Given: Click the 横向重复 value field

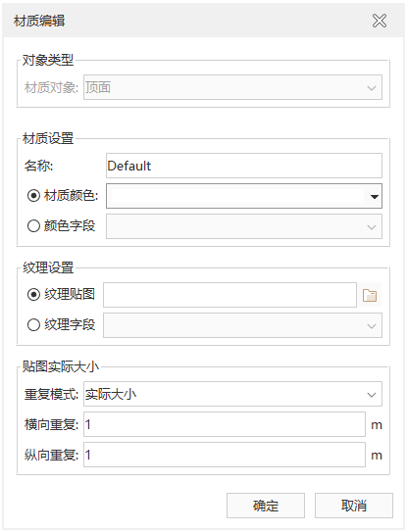Looking at the screenshot, I should (225, 424).
